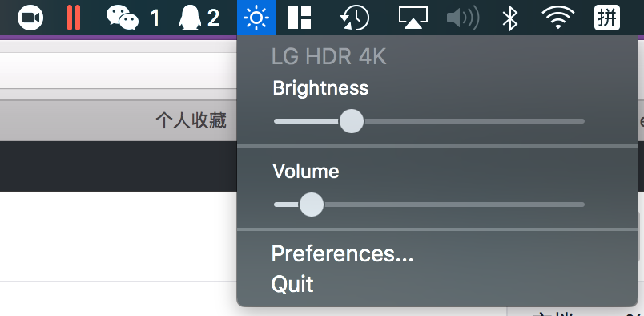Open the Zoom camera menu bar icon
The image size is (644, 316).
pos(30,18)
